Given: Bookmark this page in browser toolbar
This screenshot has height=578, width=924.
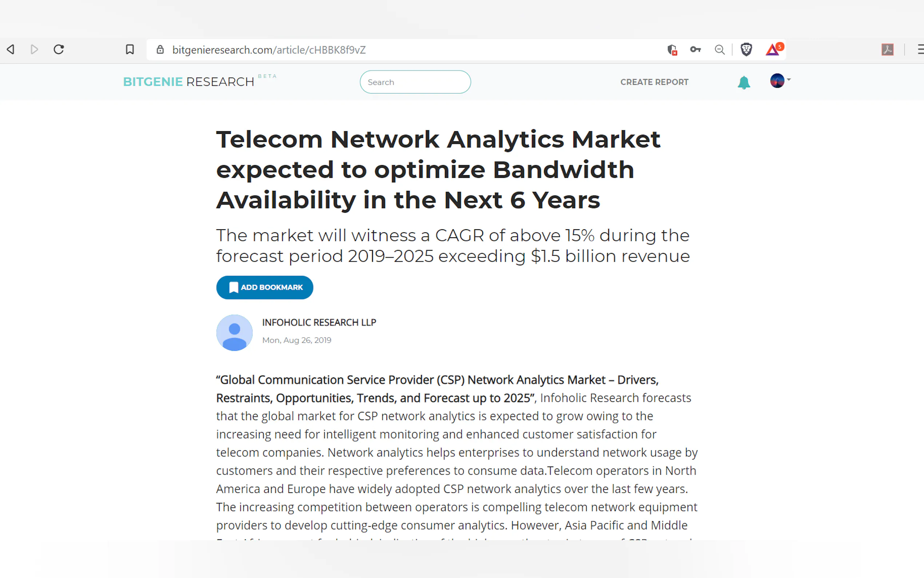Looking at the screenshot, I should click(130, 49).
